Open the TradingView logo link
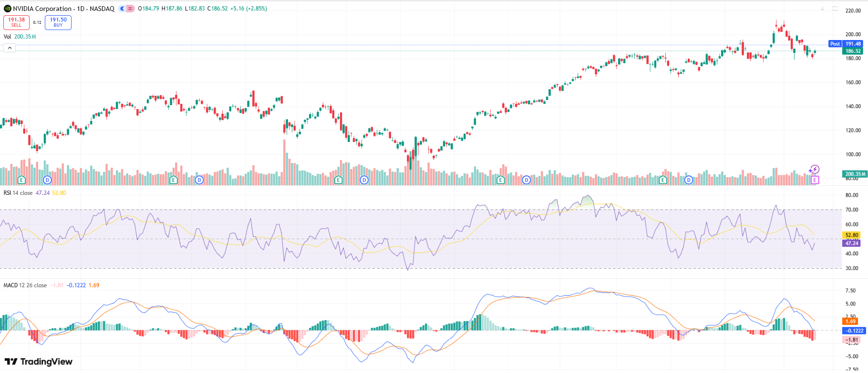868x373 pixels. 39,362
